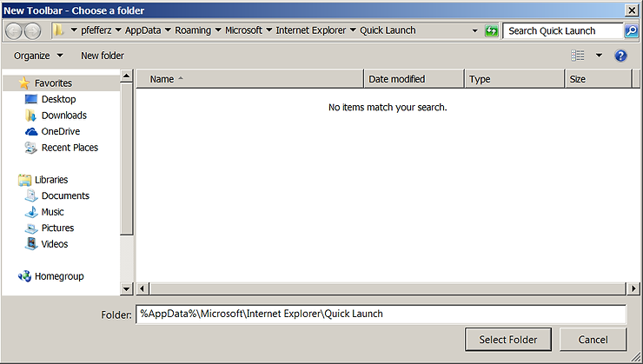Select OneDrive label in navigation pane
The width and height of the screenshot is (643, 364).
click(x=61, y=131)
